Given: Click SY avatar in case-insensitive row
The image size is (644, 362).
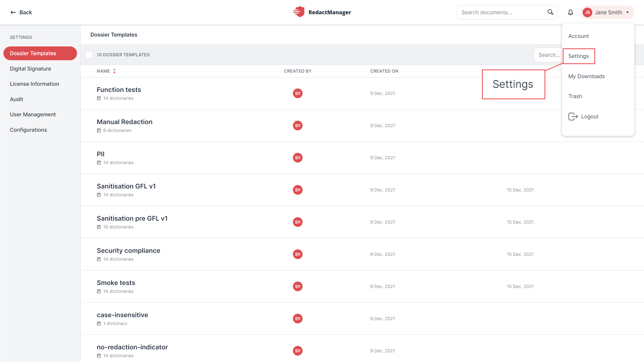Looking at the screenshot, I should [x=298, y=319].
